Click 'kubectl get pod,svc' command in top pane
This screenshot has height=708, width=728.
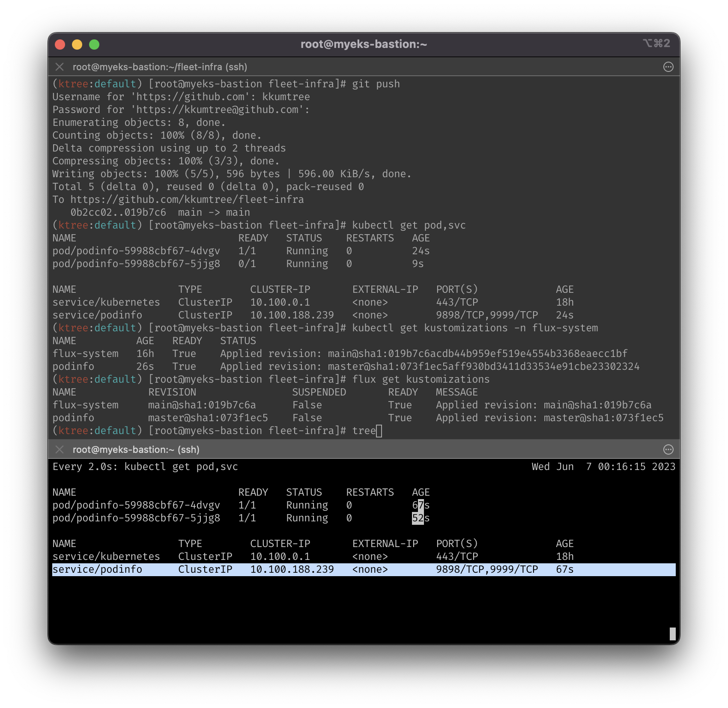[409, 225]
